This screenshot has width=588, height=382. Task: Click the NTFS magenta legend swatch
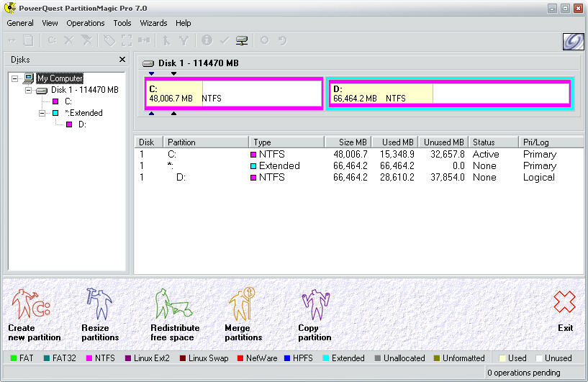coord(89,358)
